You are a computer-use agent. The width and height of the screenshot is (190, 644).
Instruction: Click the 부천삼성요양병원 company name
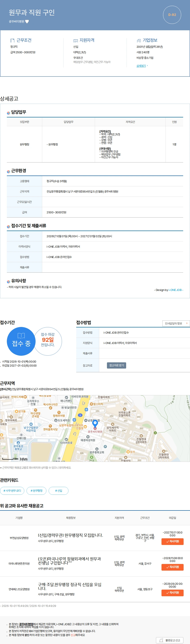coord(19,538)
